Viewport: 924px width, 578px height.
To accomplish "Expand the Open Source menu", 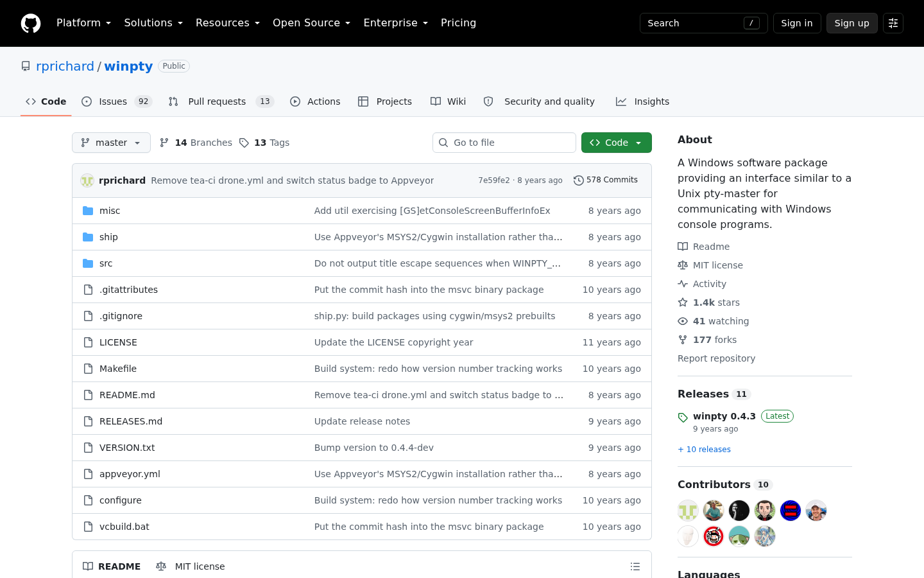I will (x=311, y=23).
